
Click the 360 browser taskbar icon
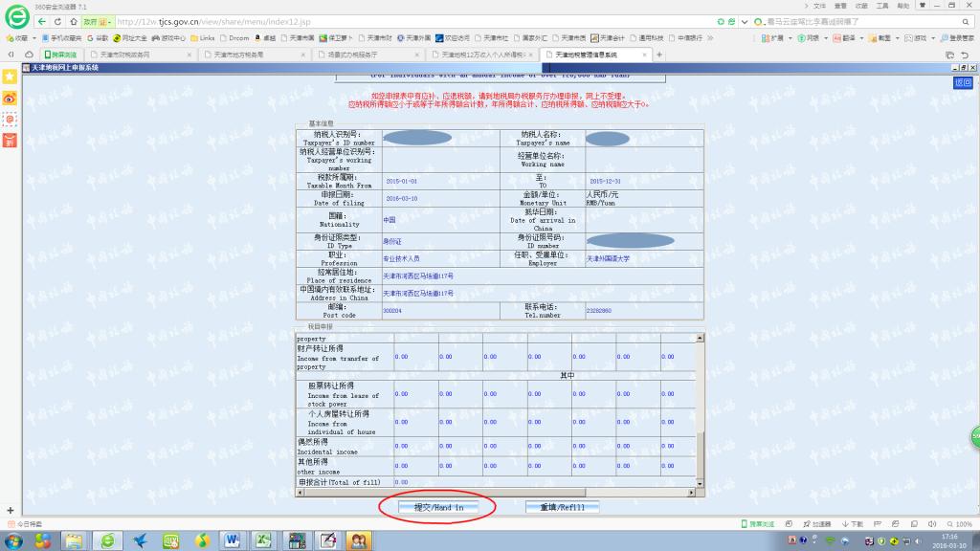[107, 540]
